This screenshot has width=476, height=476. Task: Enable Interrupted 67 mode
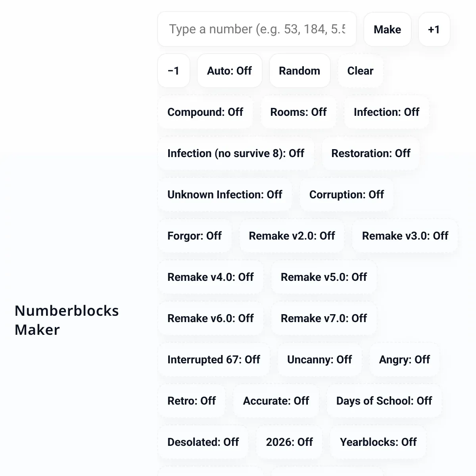[x=213, y=360]
